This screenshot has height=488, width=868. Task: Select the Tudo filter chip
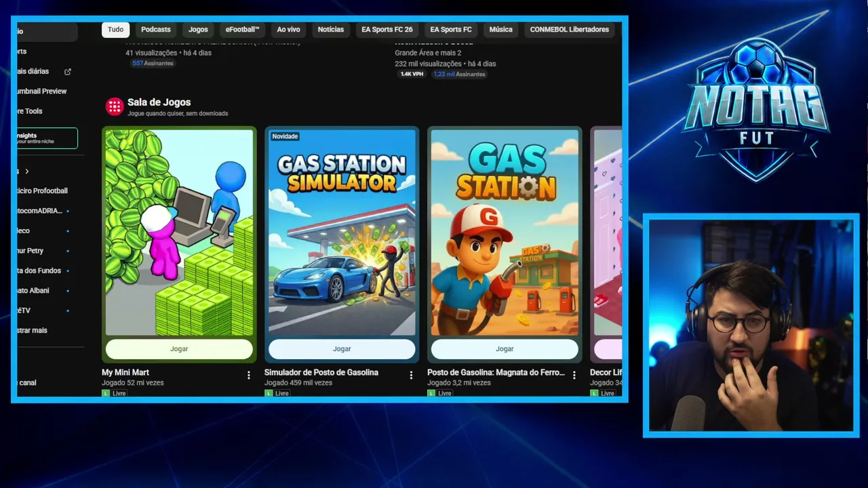tap(116, 30)
